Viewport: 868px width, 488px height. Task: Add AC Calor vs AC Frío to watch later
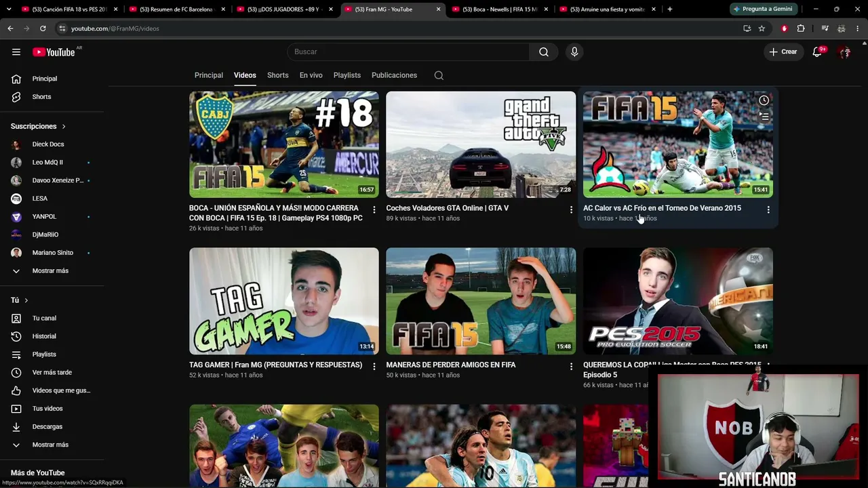(764, 100)
